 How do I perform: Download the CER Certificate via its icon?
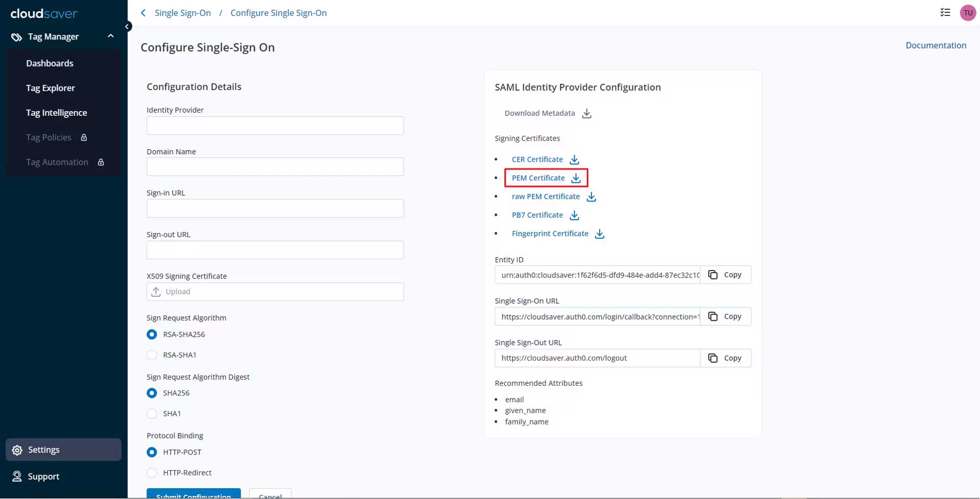[574, 160]
